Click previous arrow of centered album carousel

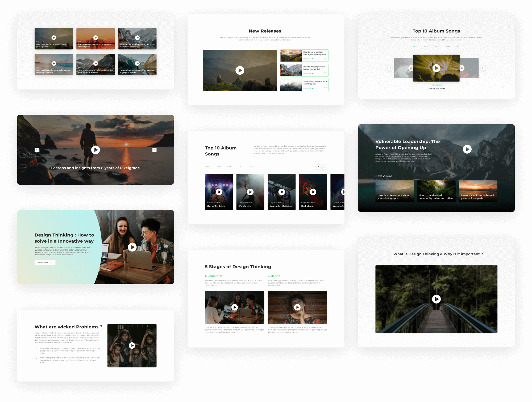click(x=390, y=68)
